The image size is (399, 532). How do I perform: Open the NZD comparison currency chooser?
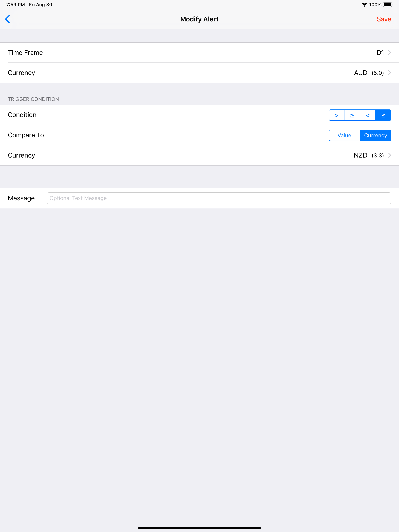[199, 155]
